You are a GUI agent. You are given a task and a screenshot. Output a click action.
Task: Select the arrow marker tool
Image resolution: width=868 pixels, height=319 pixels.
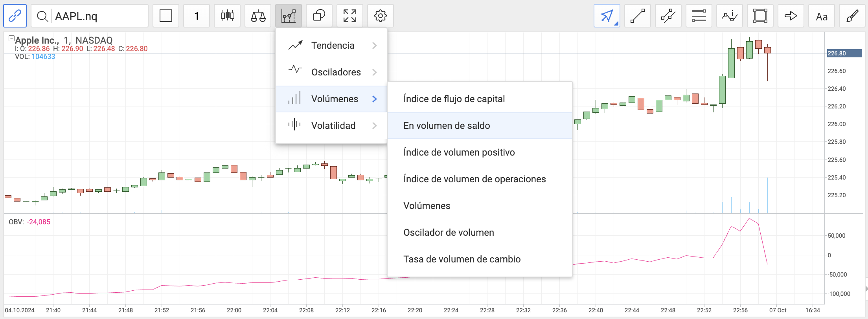pyautogui.click(x=791, y=16)
